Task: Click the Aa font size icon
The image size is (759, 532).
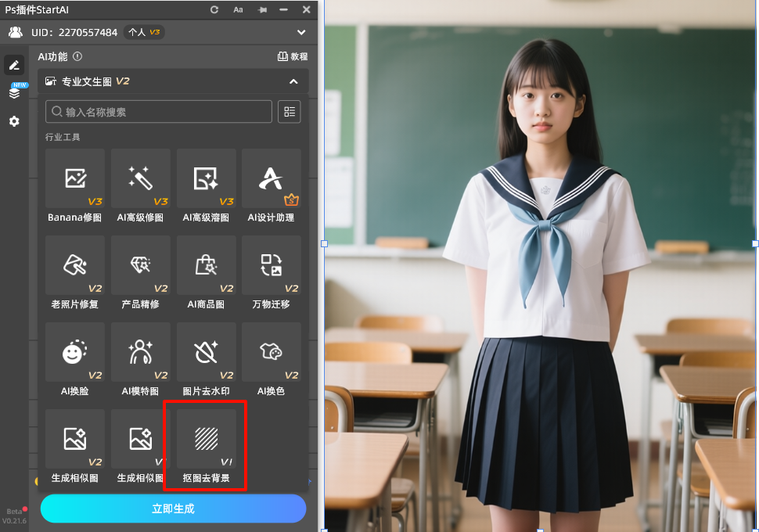Action: coord(238,9)
